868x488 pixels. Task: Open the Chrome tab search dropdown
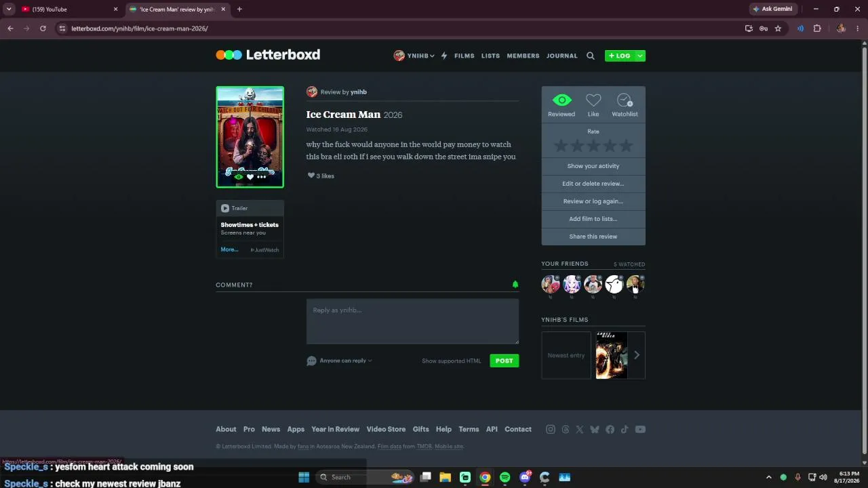(x=9, y=9)
